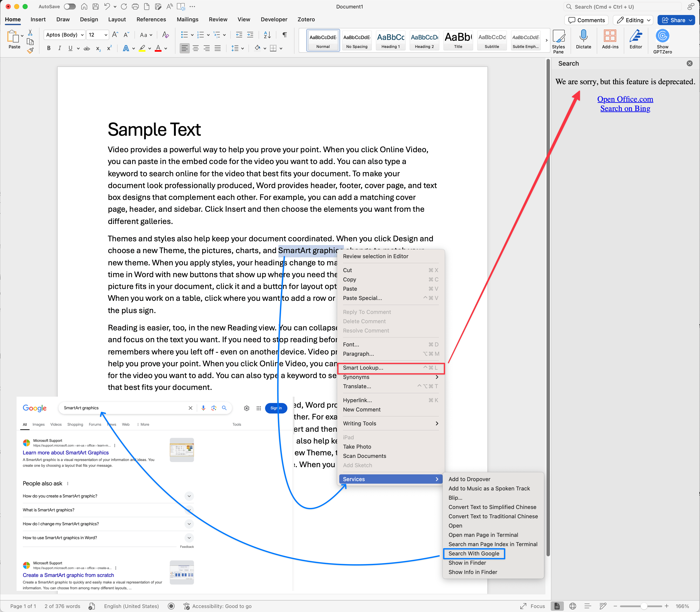This screenshot has height=612, width=700.
Task: Click the show paragraph marks icon
Action: (284, 34)
